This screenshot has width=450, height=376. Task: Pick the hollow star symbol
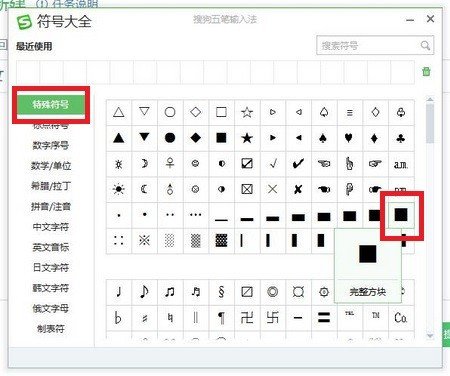pos(247,112)
